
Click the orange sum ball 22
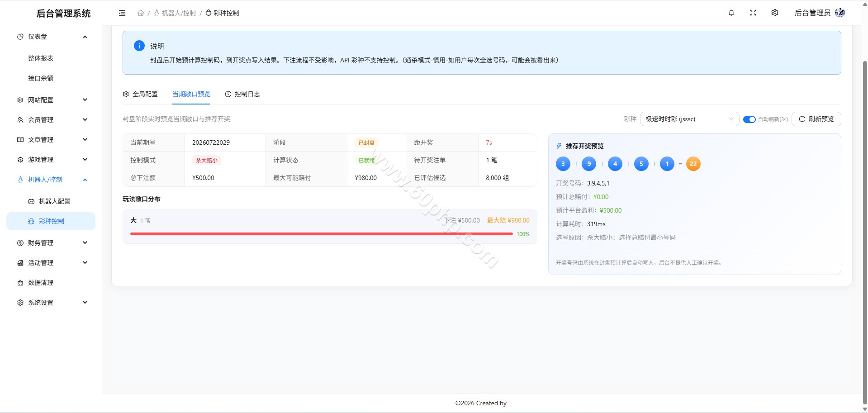tap(693, 164)
